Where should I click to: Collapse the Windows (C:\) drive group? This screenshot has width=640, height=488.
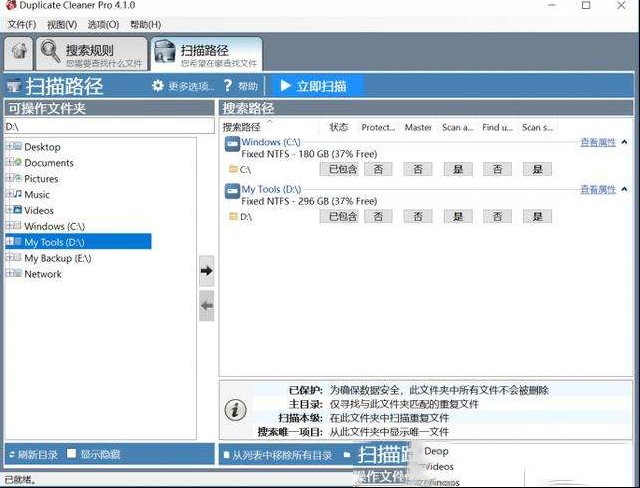coord(624,142)
